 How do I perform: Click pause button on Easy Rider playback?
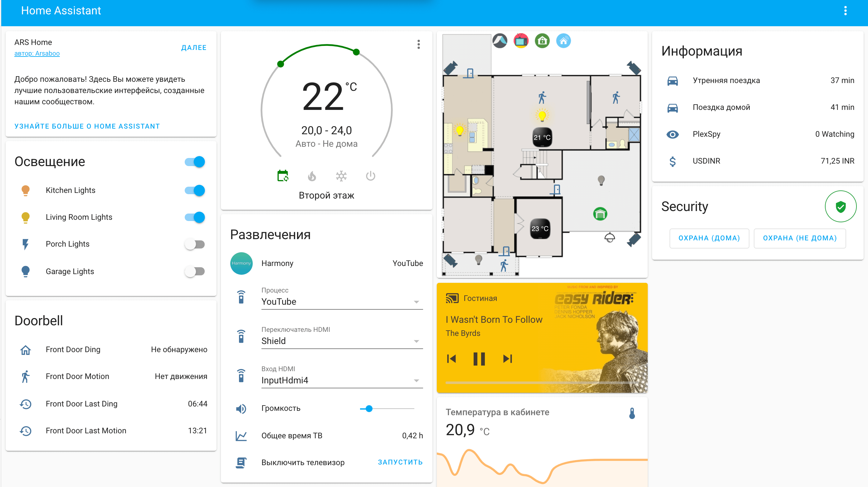tap(480, 359)
